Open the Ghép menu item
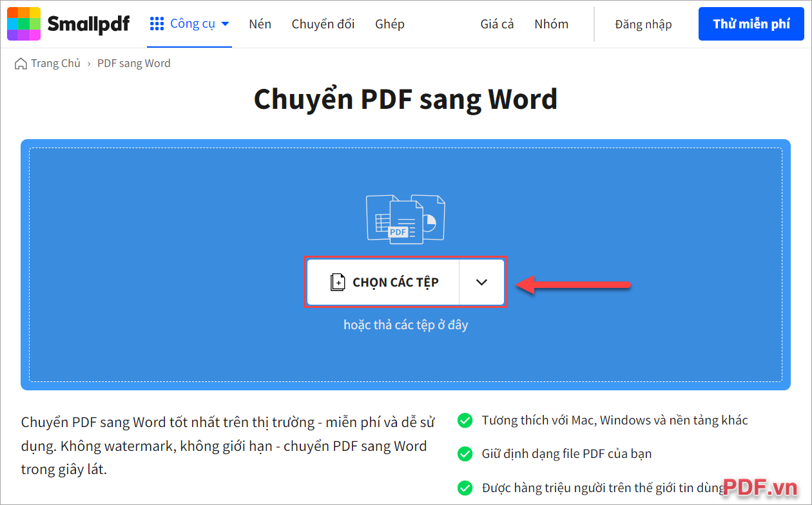The width and height of the screenshot is (812, 505). click(x=390, y=24)
